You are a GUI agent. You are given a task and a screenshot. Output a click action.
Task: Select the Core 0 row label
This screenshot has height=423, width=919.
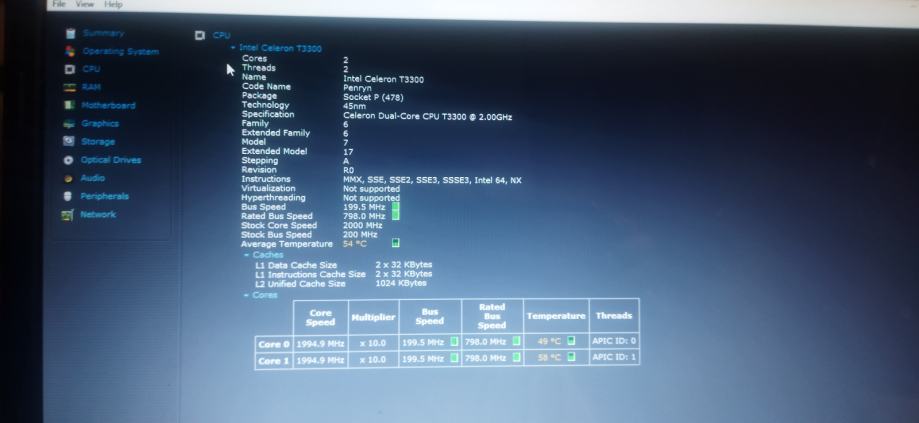click(274, 344)
